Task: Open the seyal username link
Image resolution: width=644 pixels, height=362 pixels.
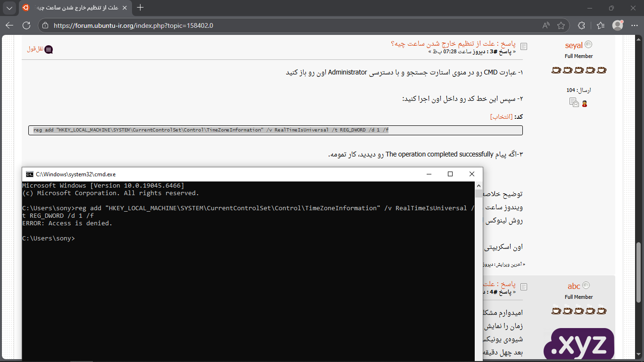Action: [x=574, y=45]
